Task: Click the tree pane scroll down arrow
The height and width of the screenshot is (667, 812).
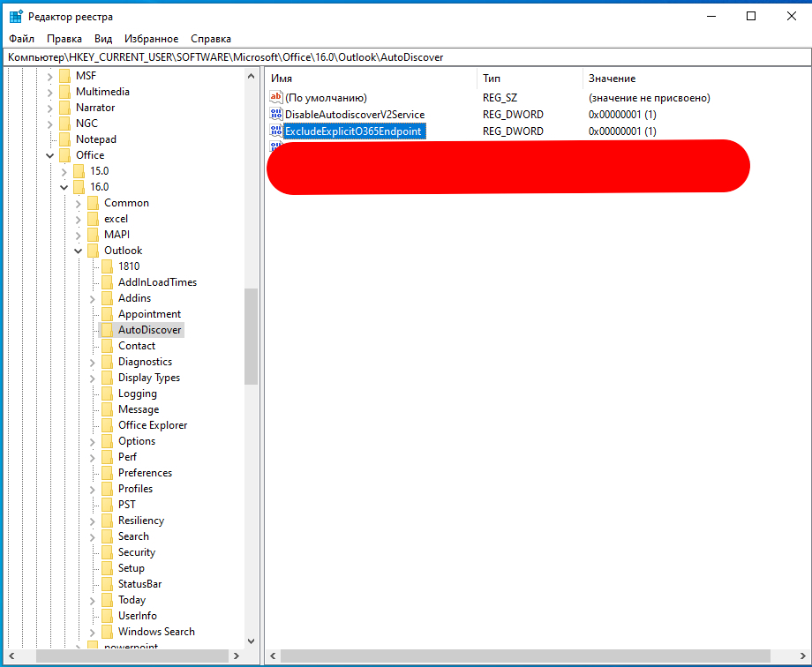Action: point(252,641)
